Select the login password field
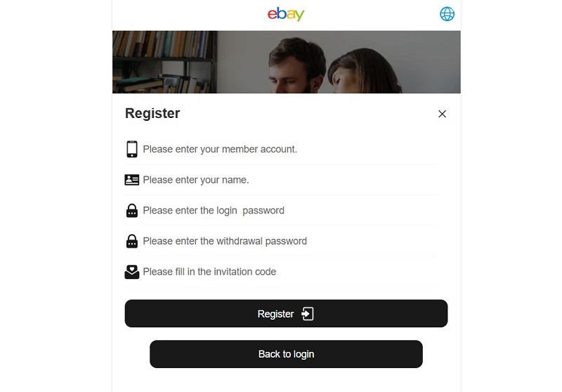 coord(288,210)
